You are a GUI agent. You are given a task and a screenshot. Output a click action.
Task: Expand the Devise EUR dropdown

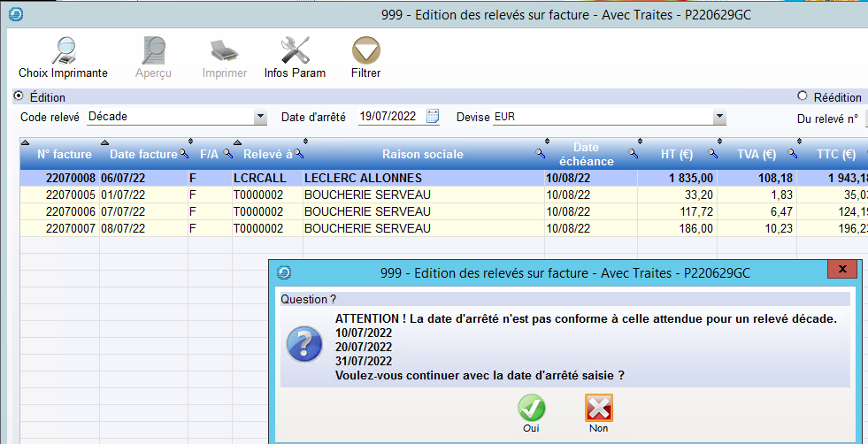(719, 117)
